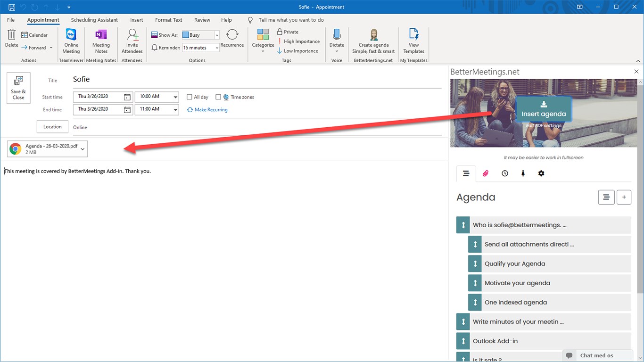Viewport: 644px width, 362px height.
Task: Mark the appointment as Private
Action: [288, 32]
